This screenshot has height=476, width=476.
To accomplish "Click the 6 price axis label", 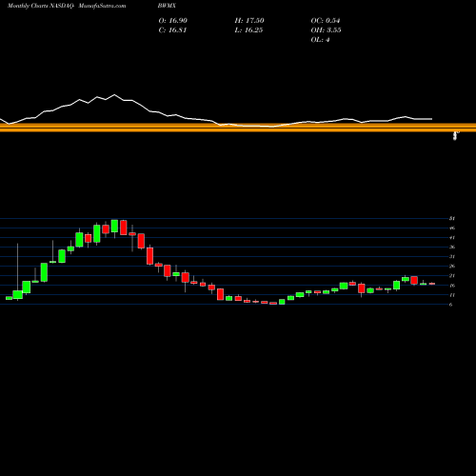I will [451, 305].
